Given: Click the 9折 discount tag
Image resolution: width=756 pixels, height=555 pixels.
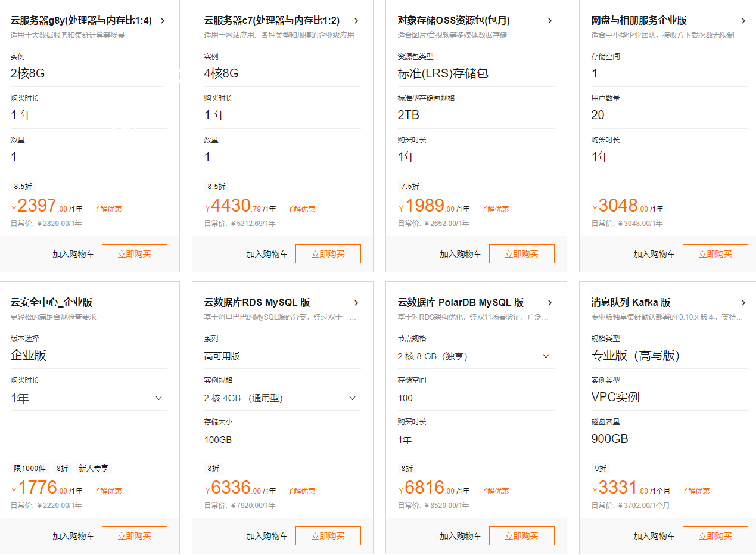Looking at the screenshot, I should [x=601, y=469].
